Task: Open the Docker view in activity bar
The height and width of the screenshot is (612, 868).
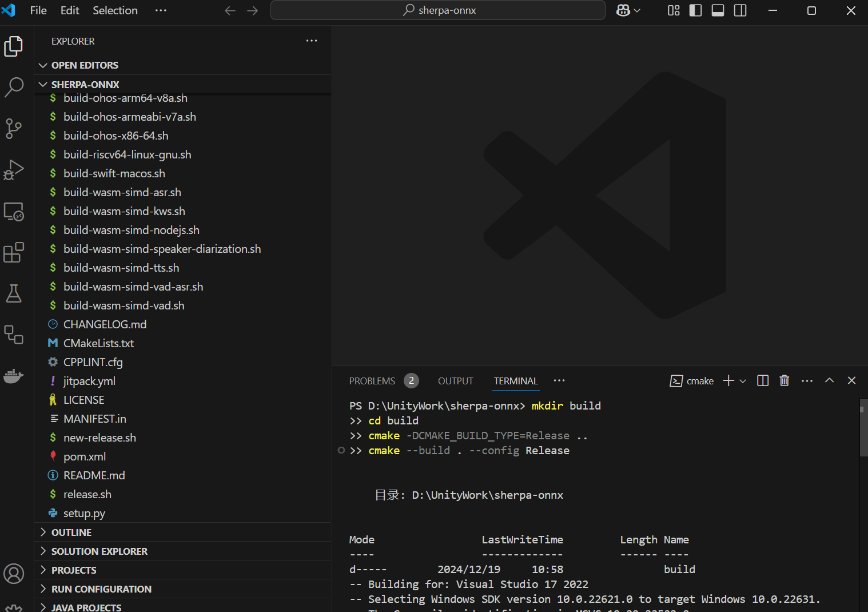Action: coord(14,376)
